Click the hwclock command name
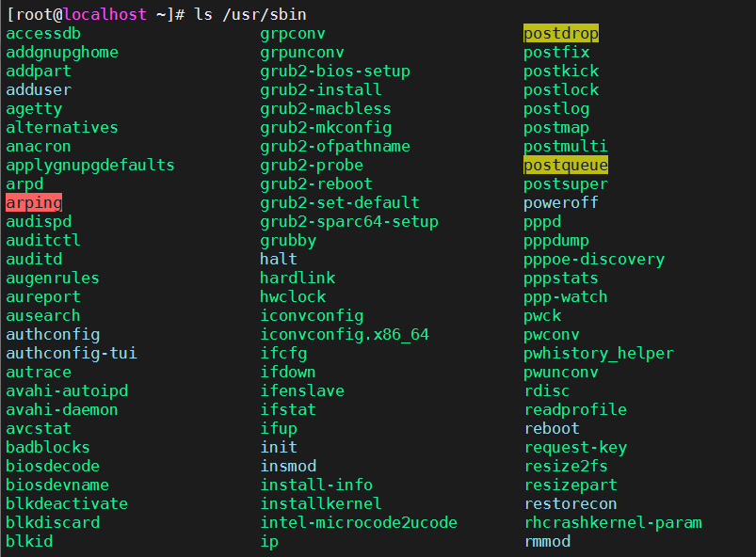 [293, 296]
